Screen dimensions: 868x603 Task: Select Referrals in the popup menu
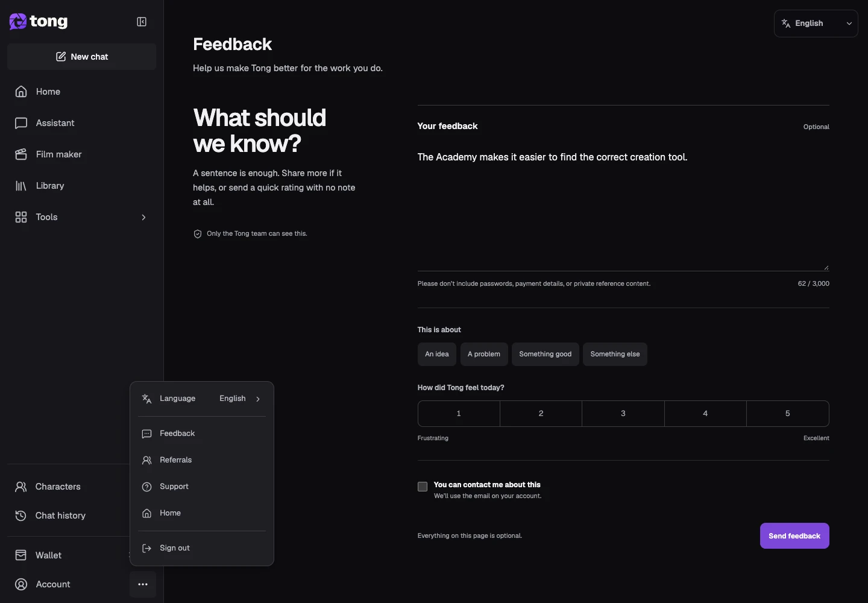click(x=202, y=460)
